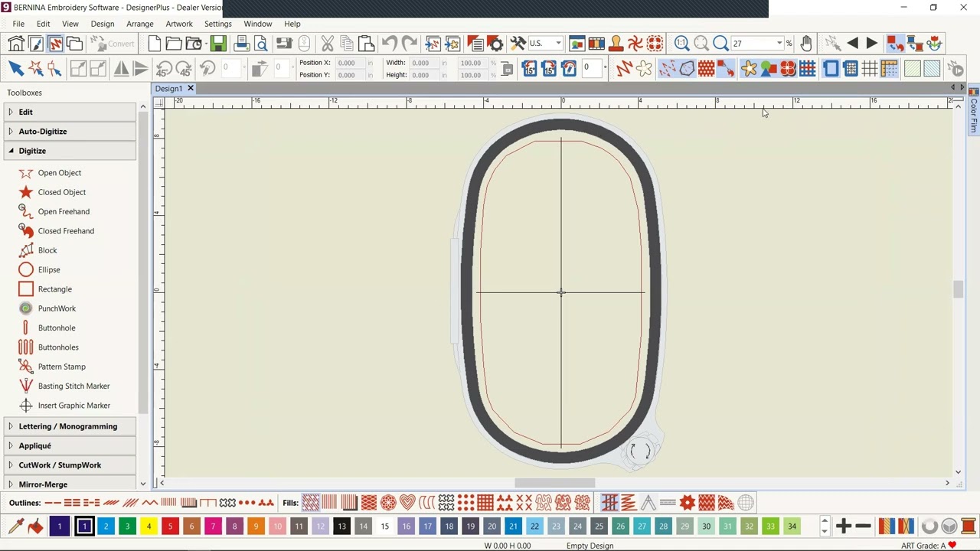
Task: Select the Ellipse digitize tool
Action: [49, 269]
